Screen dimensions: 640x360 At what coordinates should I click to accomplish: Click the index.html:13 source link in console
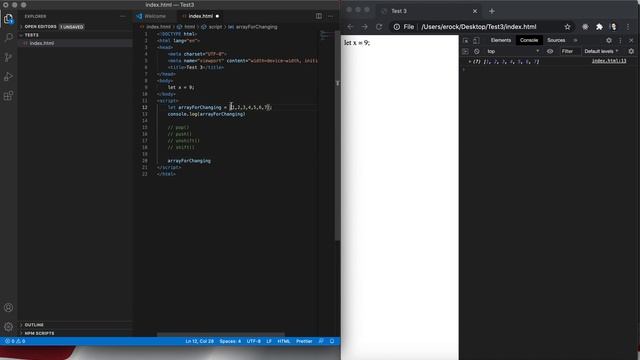(609, 61)
